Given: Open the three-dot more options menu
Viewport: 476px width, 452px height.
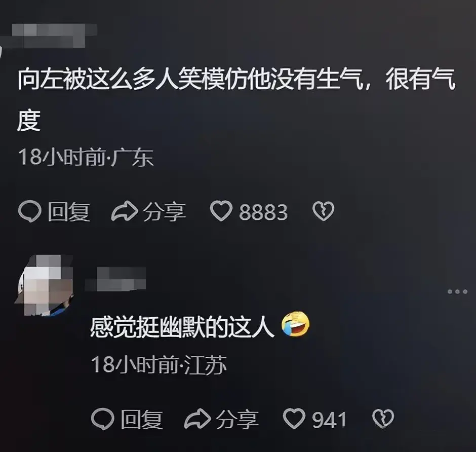Looking at the screenshot, I should tap(457, 291).
